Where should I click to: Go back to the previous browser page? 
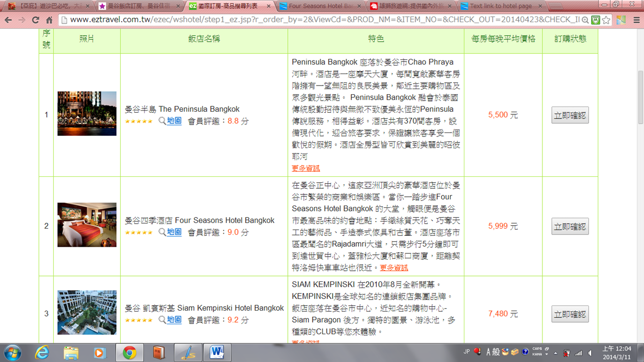(x=8, y=20)
